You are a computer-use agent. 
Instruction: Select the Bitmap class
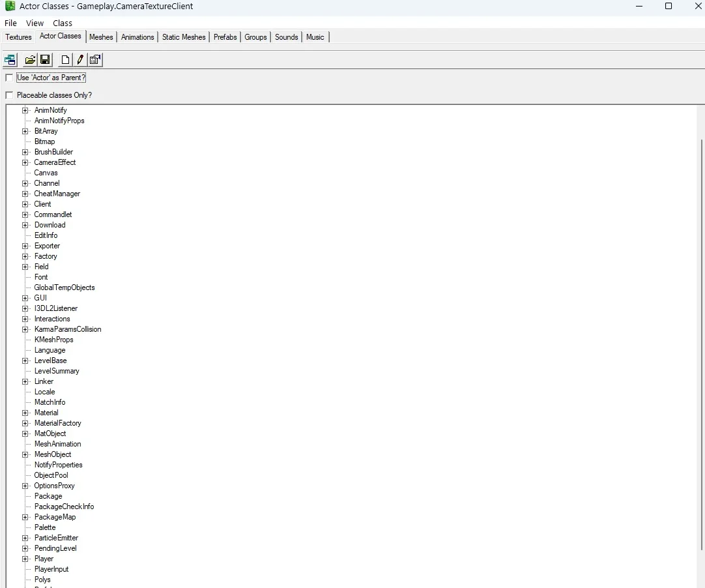44,141
